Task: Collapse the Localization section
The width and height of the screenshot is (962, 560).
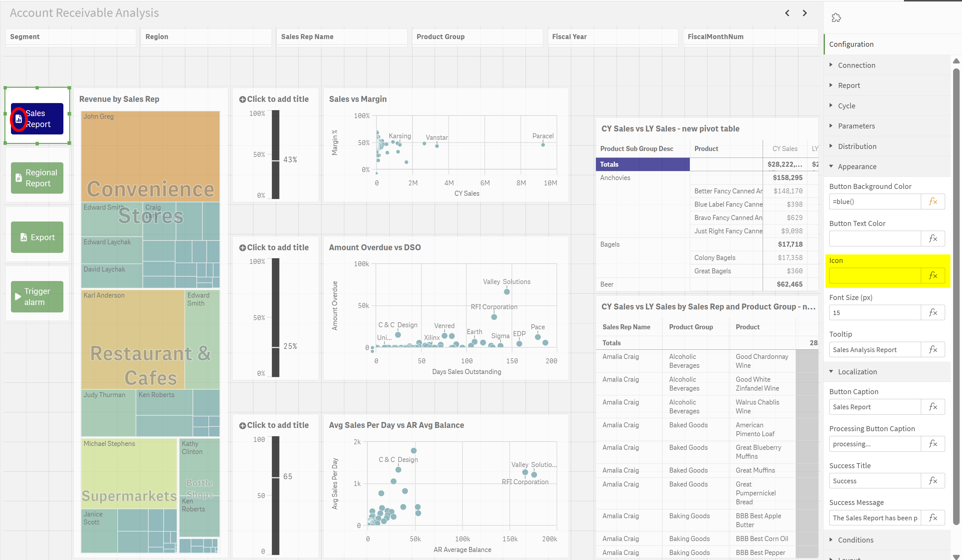Action: tap(887, 372)
